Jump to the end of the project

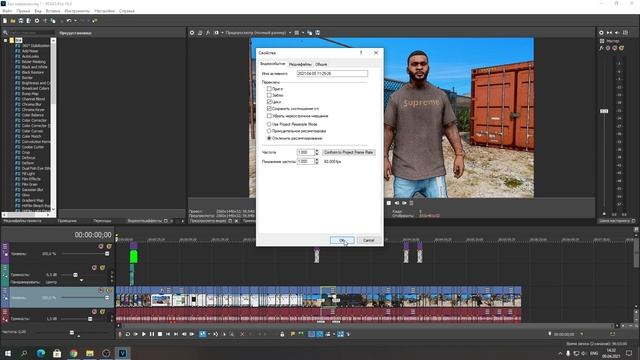[176, 334]
